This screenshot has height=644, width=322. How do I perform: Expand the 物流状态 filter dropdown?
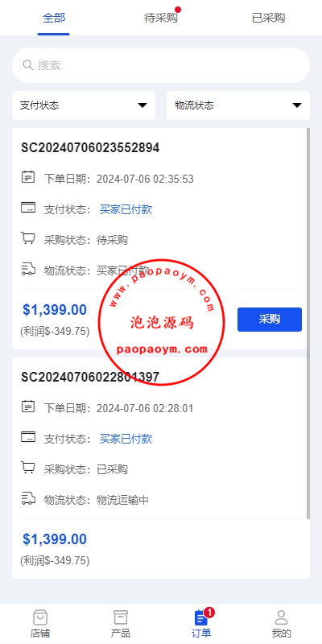[238, 105]
